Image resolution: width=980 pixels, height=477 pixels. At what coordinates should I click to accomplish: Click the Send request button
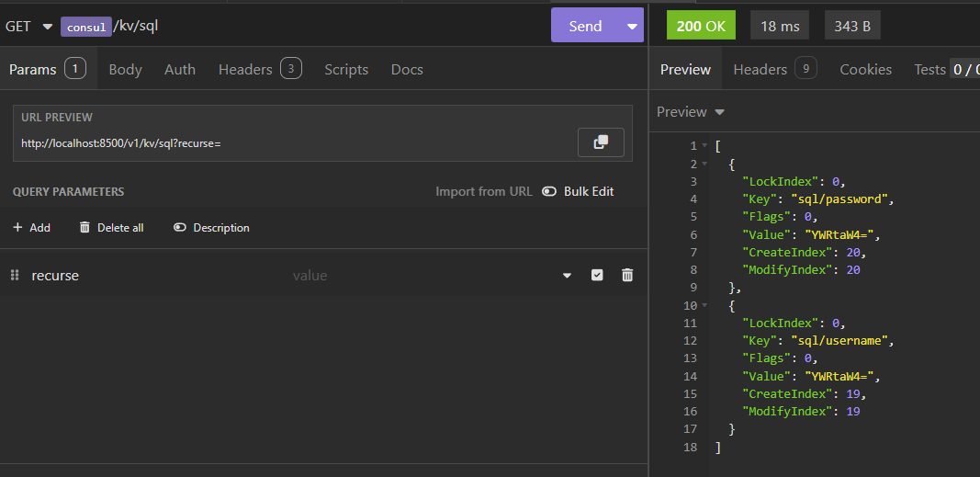pyautogui.click(x=585, y=26)
